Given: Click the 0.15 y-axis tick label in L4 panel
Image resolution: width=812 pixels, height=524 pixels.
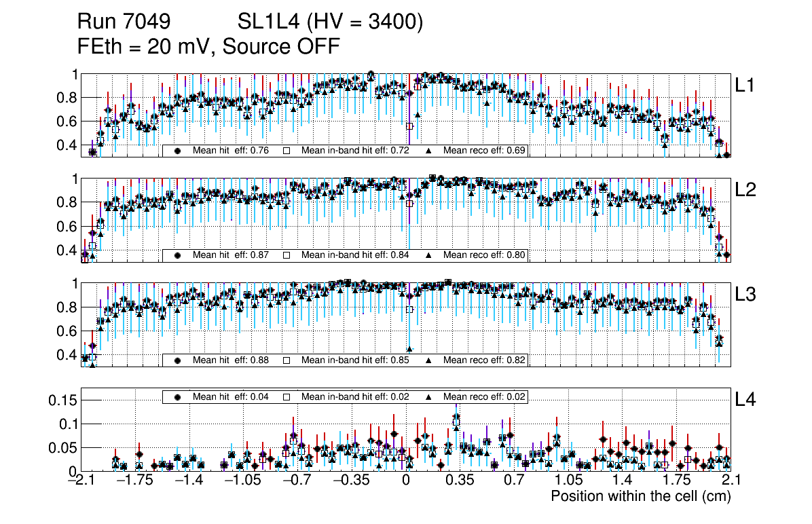Looking at the screenshot, I should (x=62, y=400).
